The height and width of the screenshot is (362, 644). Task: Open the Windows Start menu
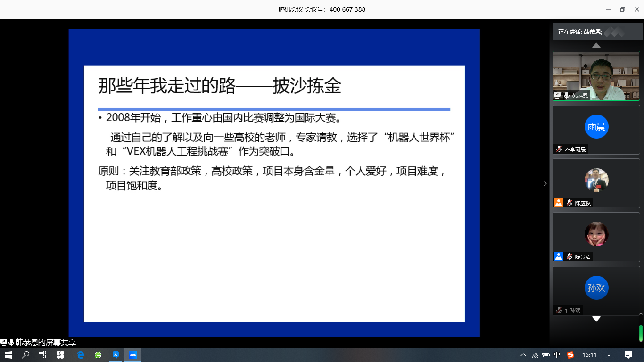click(x=8, y=355)
